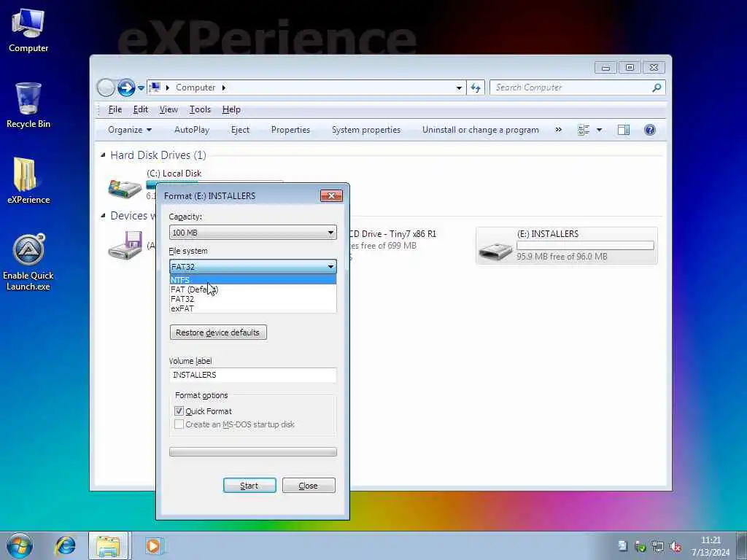747x560 pixels.
Task: Show more toolbar commands chevron
Action: tap(558, 130)
